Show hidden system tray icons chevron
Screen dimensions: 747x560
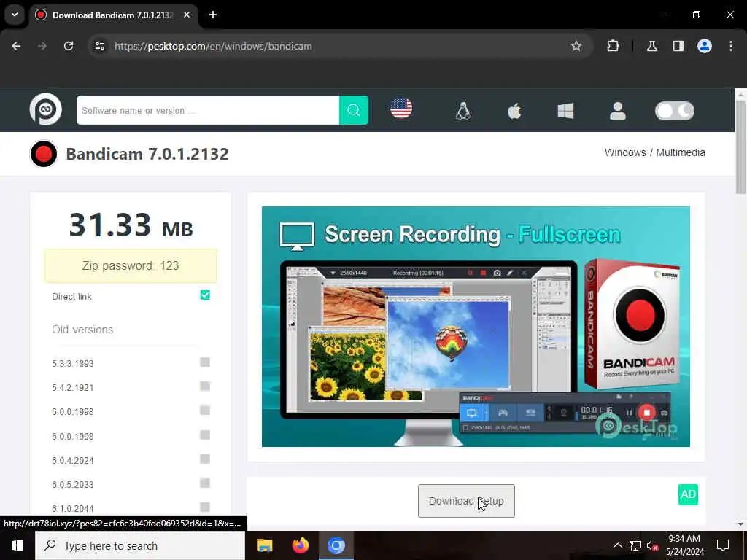coord(617,545)
